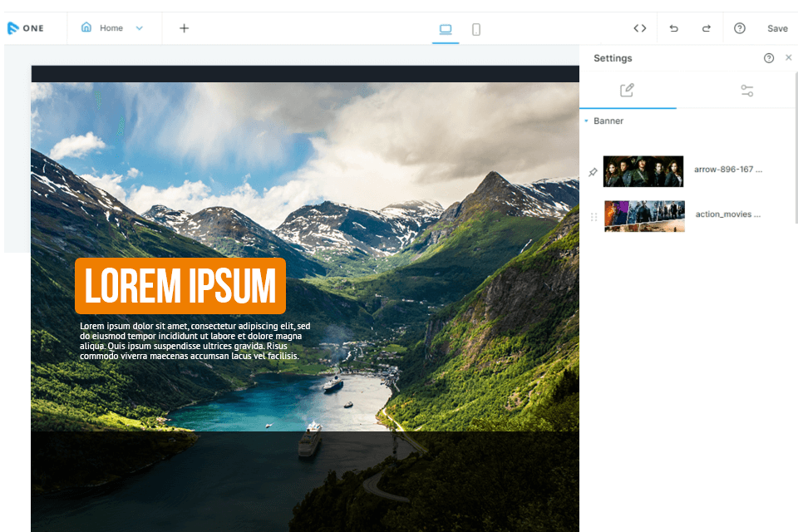Screen dimensions: 798x532
Task: Click the arrow-896-167 file name
Action: point(728,170)
